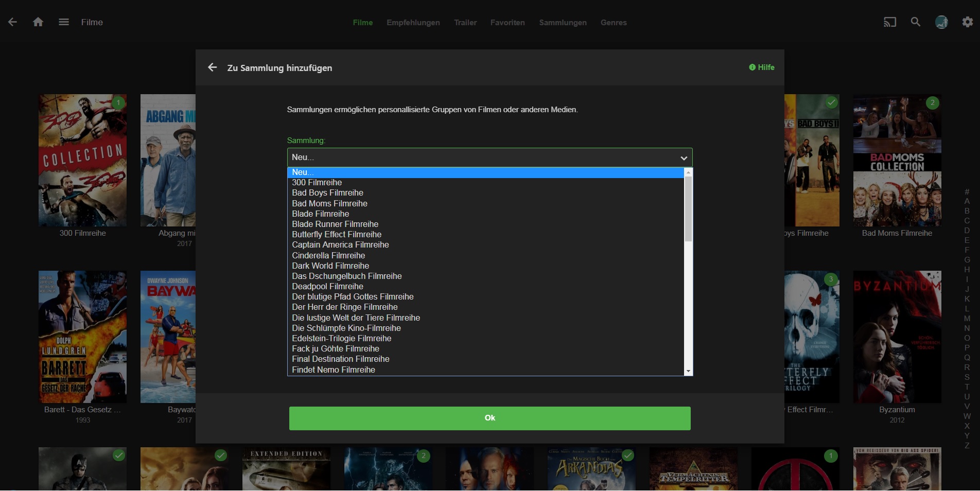
Task: Confirm with the green Ok button
Action: pyautogui.click(x=489, y=418)
